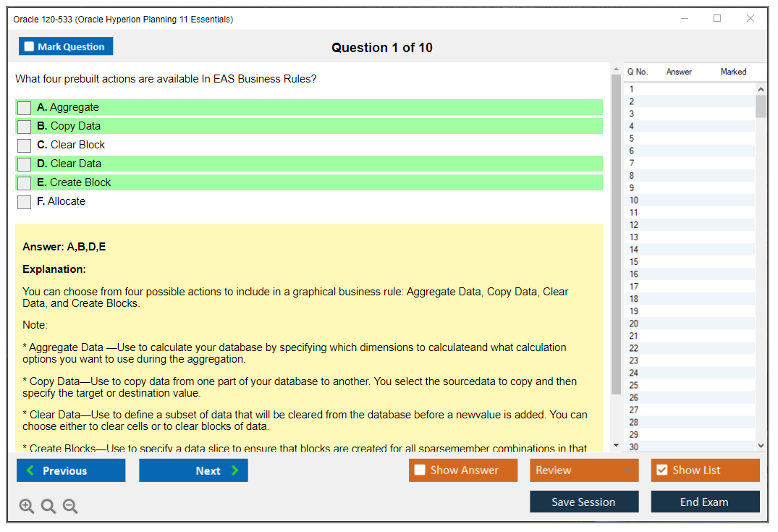Screen dimensions: 778x532
Task: Click the Save Session button
Action: (x=584, y=502)
